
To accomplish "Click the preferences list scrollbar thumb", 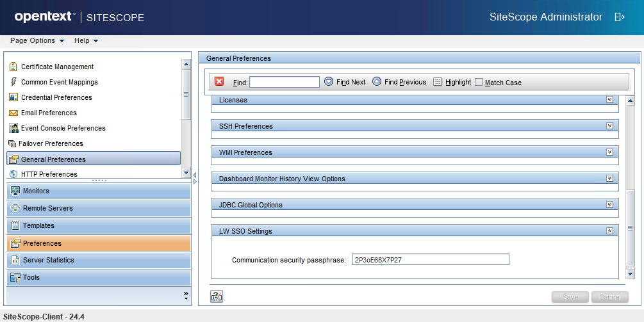I will [x=186, y=94].
